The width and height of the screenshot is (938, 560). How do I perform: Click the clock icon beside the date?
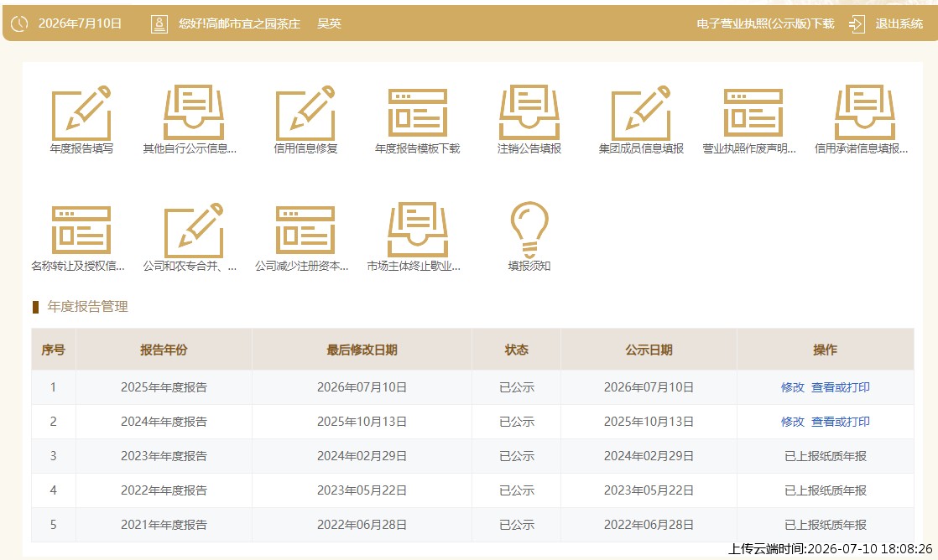point(19,24)
